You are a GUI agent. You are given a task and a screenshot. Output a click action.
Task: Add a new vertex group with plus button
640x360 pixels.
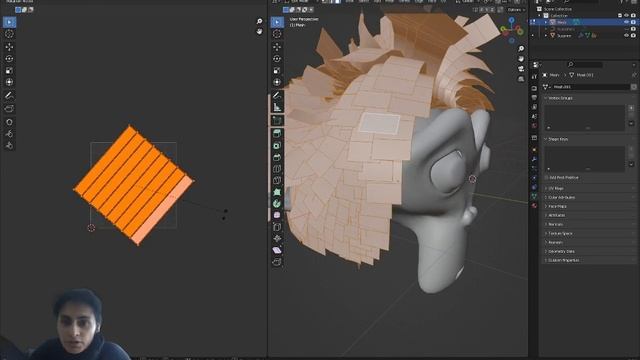[x=631, y=108]
